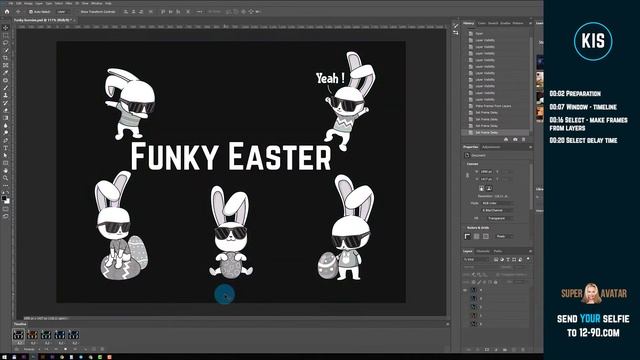Open the RGB Color mode dropdown

point(497,203)
